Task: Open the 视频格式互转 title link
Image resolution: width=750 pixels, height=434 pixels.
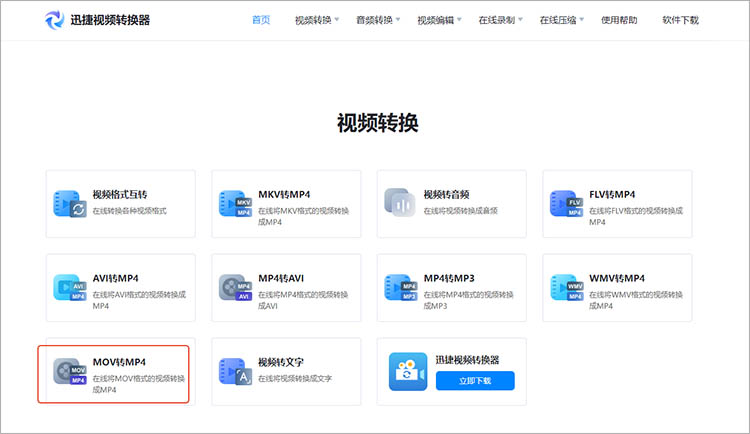Action: pyautogui.click(x=120, y=195)
